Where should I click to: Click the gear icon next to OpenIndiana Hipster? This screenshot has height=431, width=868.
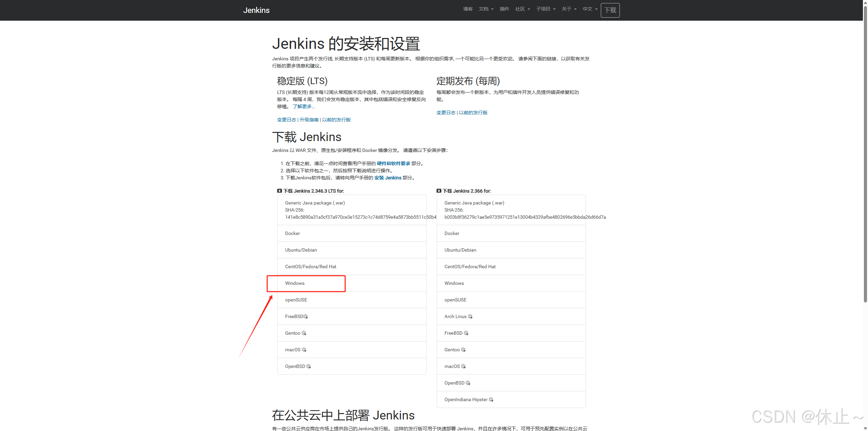point(491,399)
